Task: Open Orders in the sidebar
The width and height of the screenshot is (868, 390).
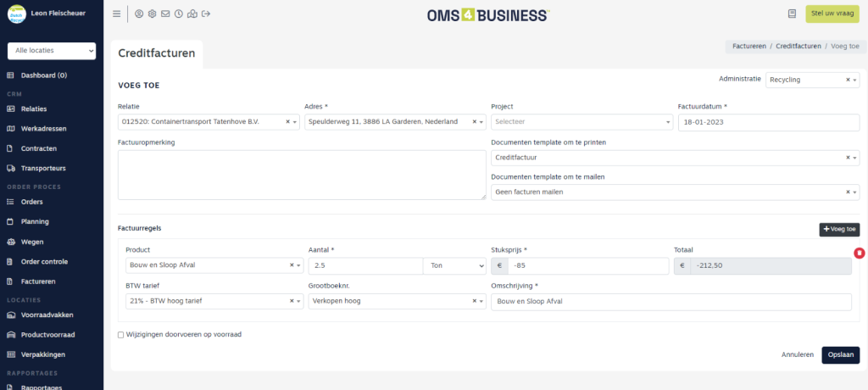Action: click(x=32, y=202)
